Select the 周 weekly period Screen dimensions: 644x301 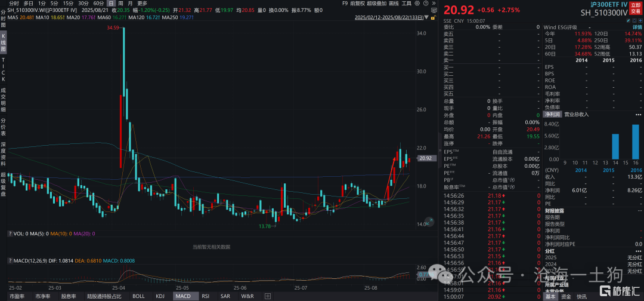pos(120,4)
